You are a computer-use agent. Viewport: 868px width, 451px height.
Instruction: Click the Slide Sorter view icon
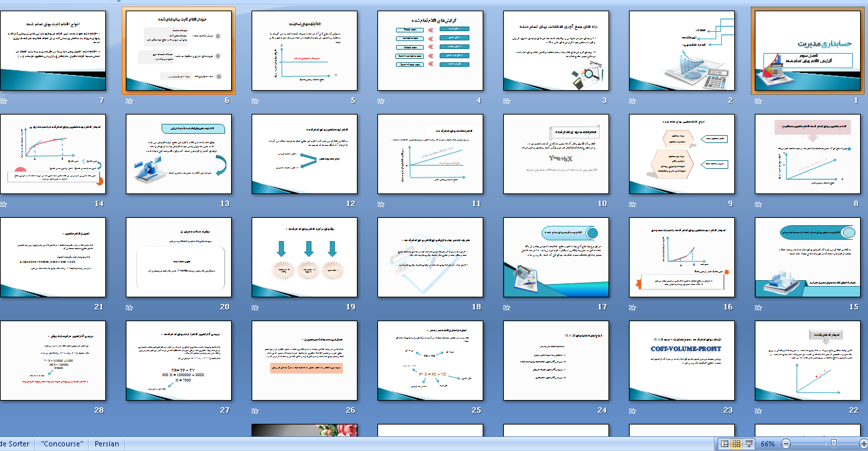pos(737,444)
